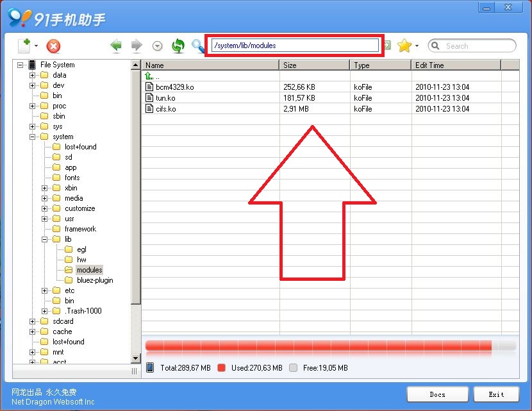Expand the customize folder node

tap(44, 208)
